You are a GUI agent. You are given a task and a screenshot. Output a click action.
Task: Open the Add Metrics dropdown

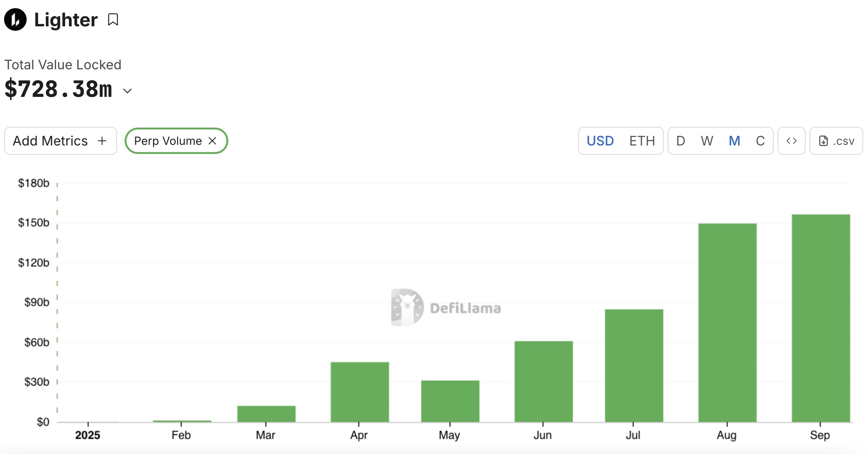point(50,141)
